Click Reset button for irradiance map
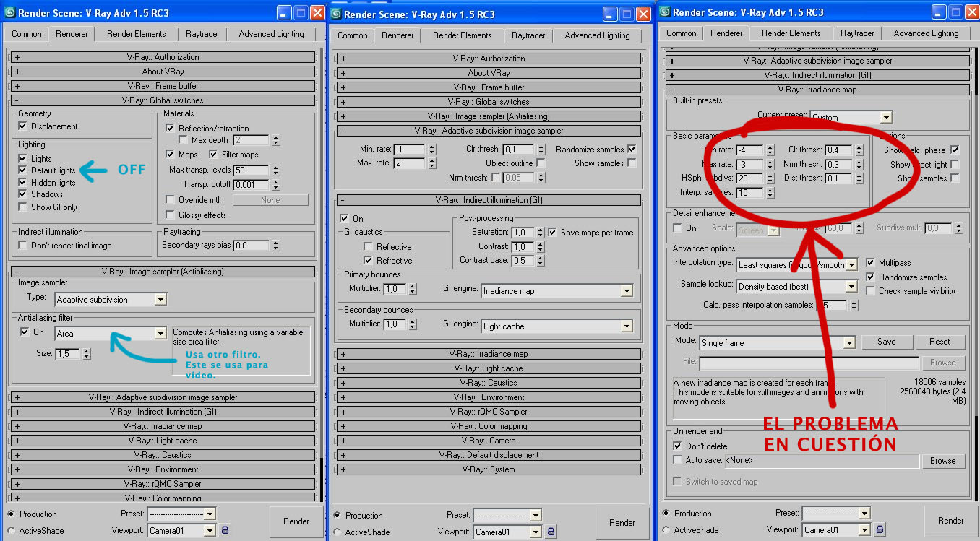Image resolution: width=980 pixels, height=541 pixels. [x=940, y=342]
